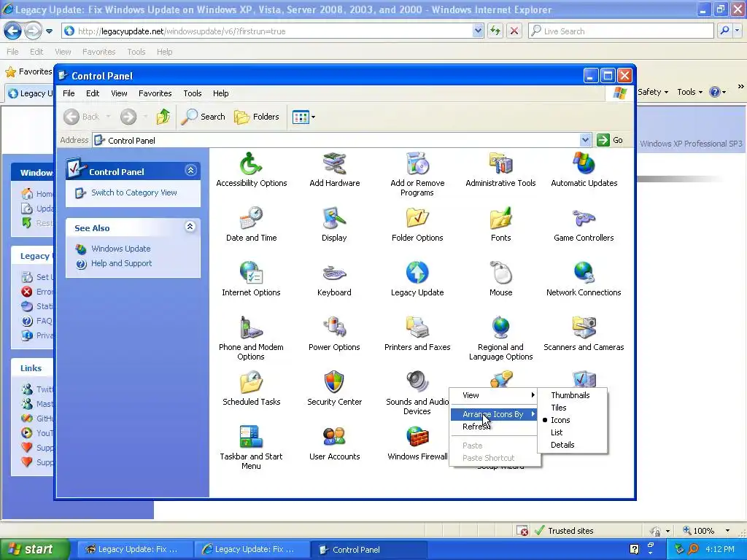Open the IE zoom level dropdown
Image resolution: width=747 pixels, height=560 pixels.
pos(727,531)
